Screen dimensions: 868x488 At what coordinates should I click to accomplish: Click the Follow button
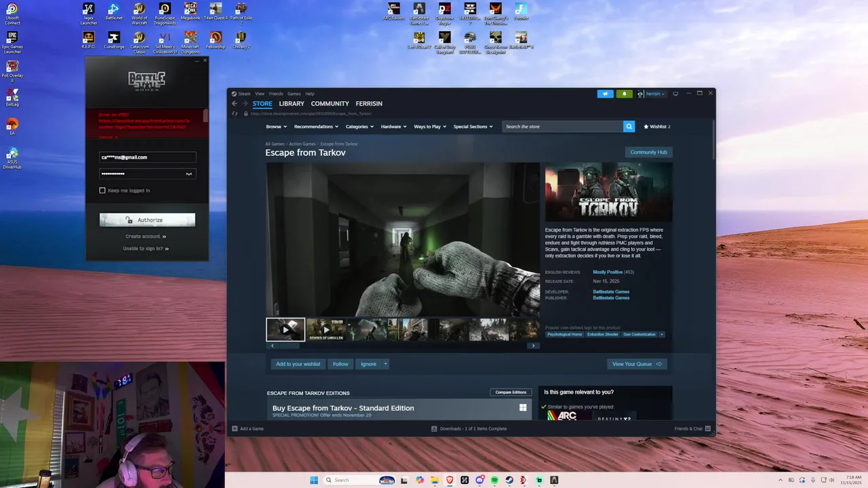coord(340,364)
